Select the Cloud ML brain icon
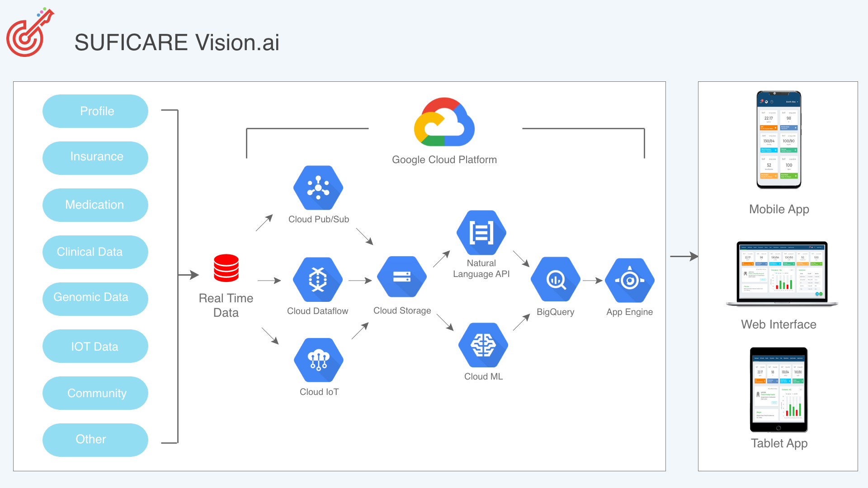Screen dimensions: 868x488 [x=483, y=345]
